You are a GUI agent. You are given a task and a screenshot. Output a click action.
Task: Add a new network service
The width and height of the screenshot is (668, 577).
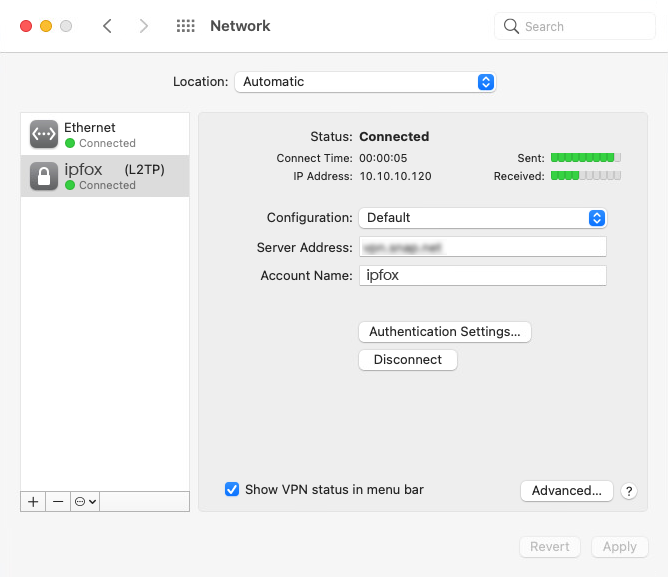[33, 502]
